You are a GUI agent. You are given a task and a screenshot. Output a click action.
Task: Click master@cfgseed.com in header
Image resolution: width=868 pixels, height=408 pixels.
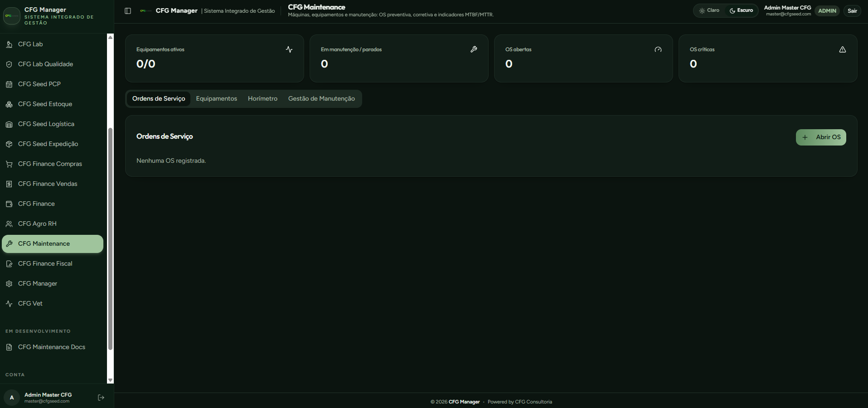pos(788,14)
